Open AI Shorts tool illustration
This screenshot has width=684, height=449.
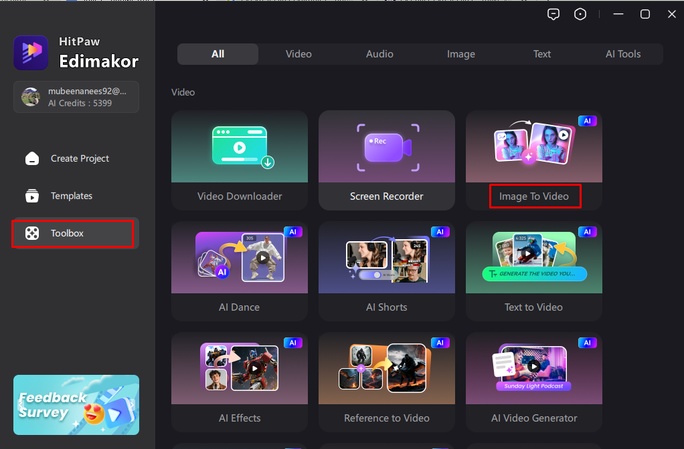(386, 257)
